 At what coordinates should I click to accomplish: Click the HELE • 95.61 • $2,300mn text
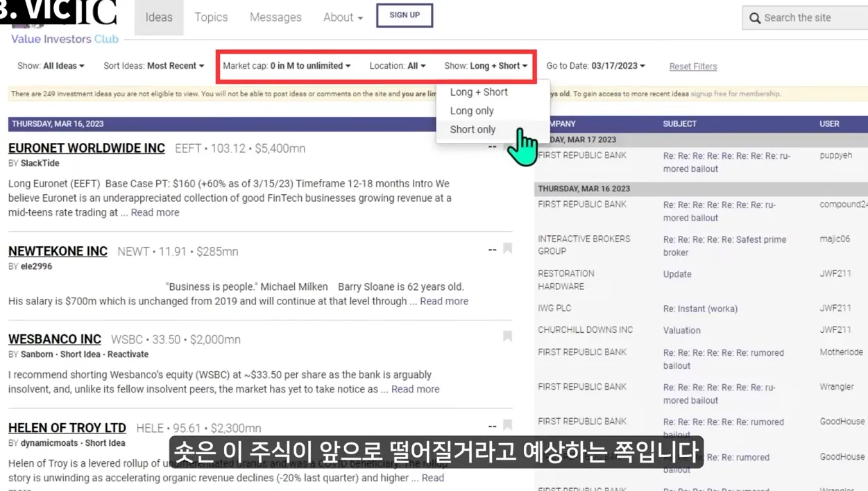click(x=198, y=429)
